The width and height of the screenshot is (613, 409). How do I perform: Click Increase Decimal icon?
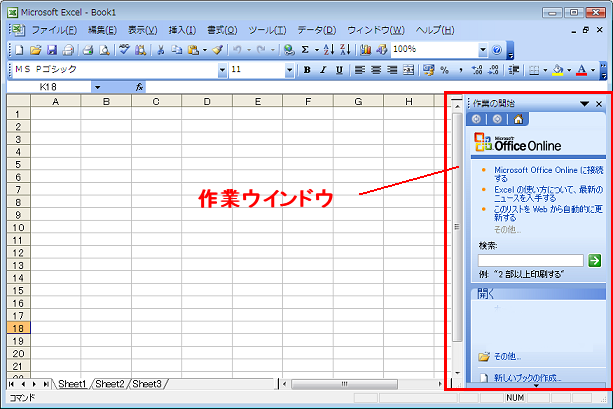point(477,70)
